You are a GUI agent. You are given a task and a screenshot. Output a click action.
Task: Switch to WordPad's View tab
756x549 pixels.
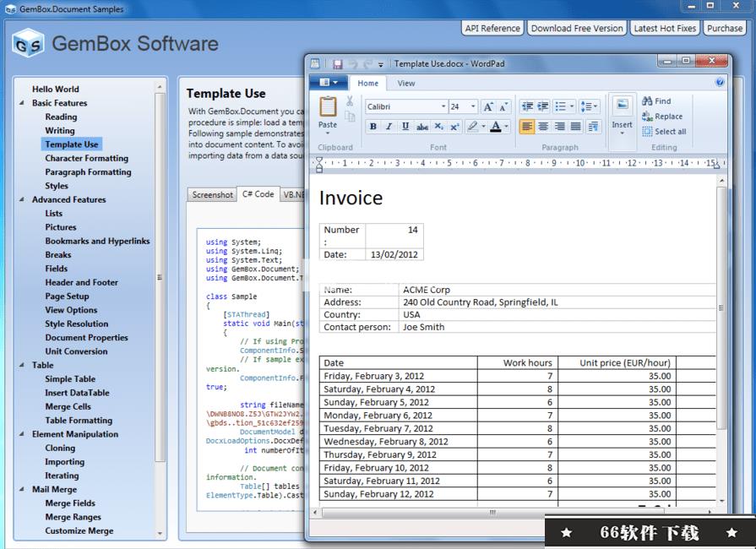tap(406, 84)
